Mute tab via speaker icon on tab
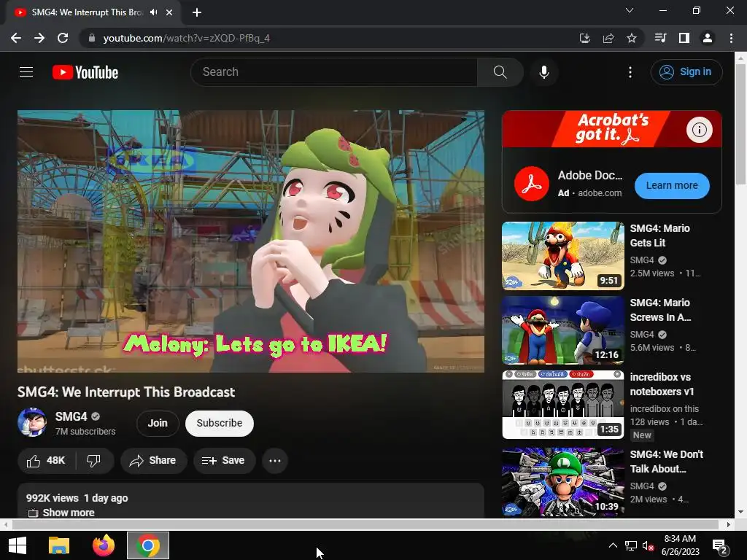 click(x=153, y=12)
